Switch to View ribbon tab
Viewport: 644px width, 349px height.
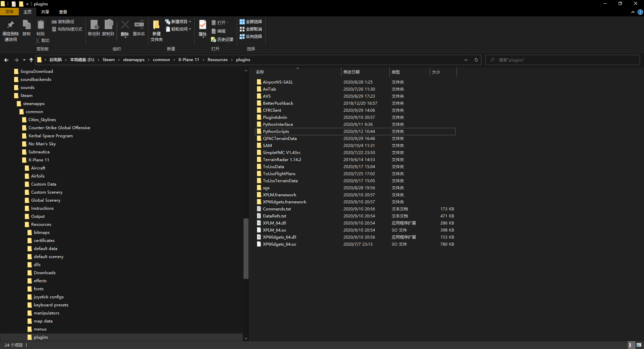(63, 12)
